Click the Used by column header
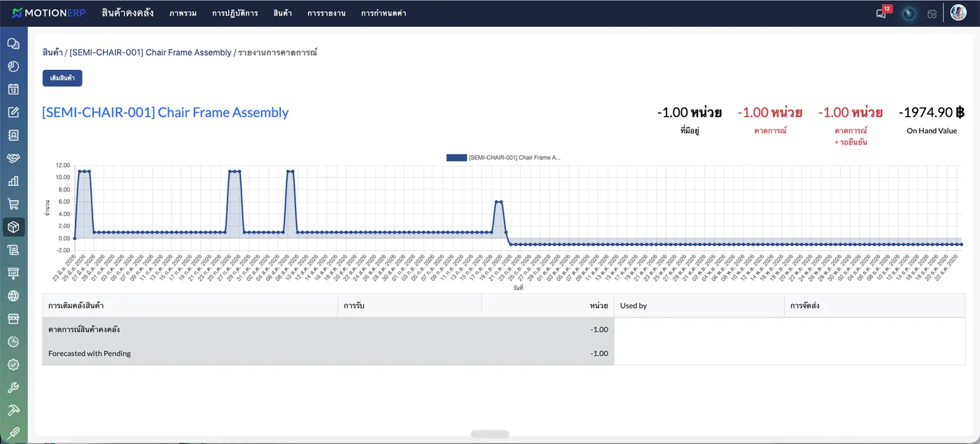This screenshot has height=444, width=980. (699, 306)
